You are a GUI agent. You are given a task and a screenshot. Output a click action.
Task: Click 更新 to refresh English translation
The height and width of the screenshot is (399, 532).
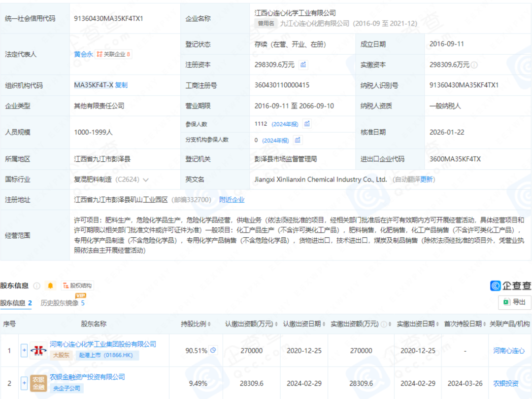pyautogui.click(x=427, y=179)
